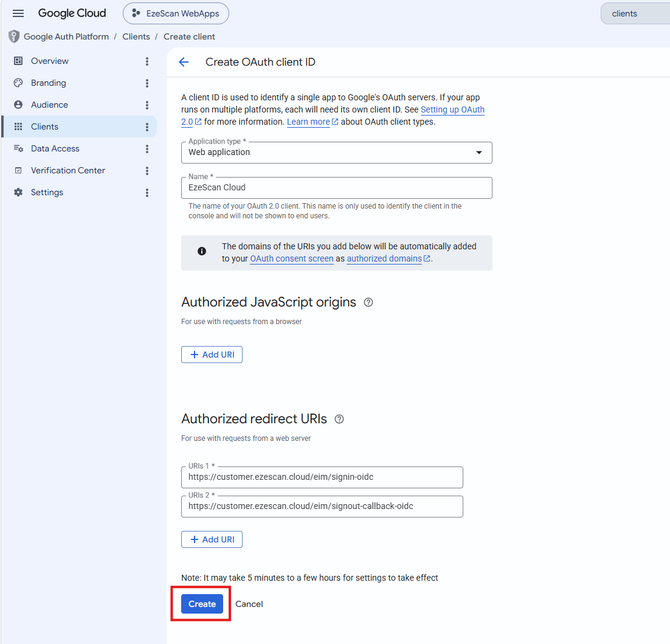
Task: Expand the Application type dropdown
Action: point(337,153)
